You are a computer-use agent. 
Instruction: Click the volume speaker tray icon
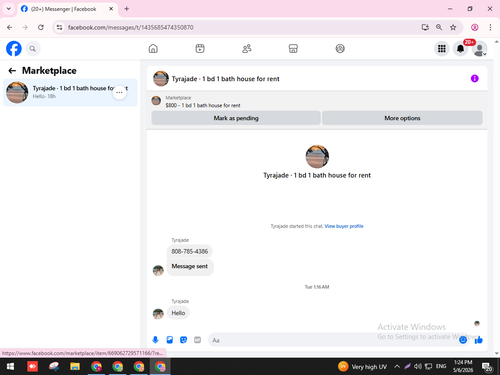point(418,367)
